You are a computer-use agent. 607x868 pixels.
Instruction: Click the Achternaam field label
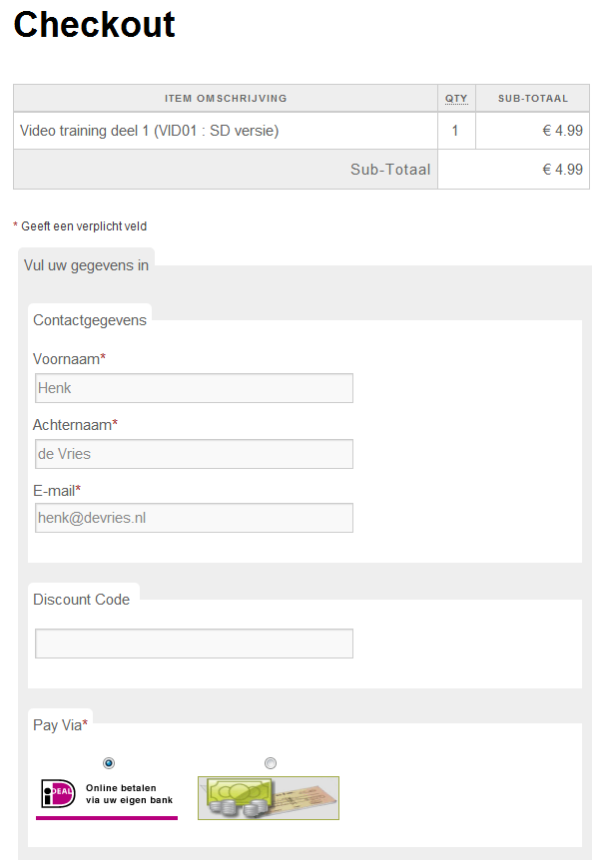click(x=74, y=425)
